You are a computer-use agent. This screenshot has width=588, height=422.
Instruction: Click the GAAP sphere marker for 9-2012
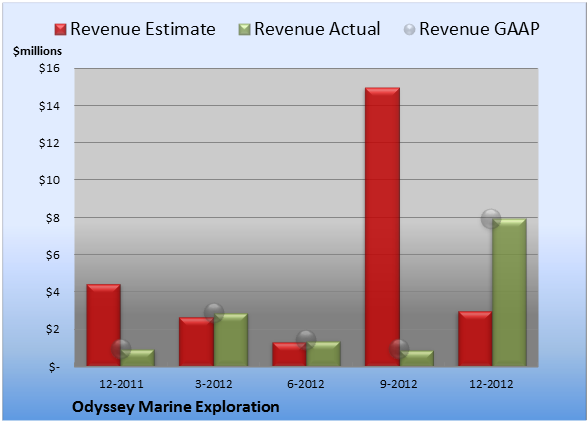399,350
